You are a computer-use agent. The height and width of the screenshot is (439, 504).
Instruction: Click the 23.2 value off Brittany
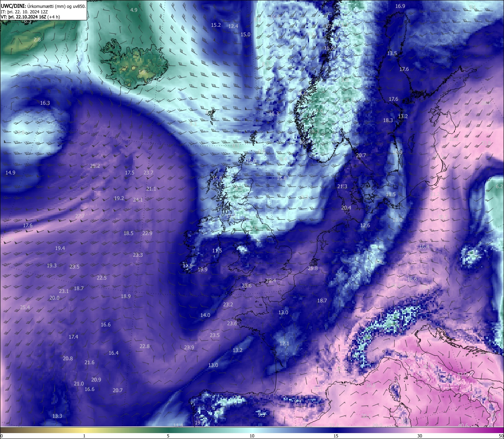[x=228, y=304]
